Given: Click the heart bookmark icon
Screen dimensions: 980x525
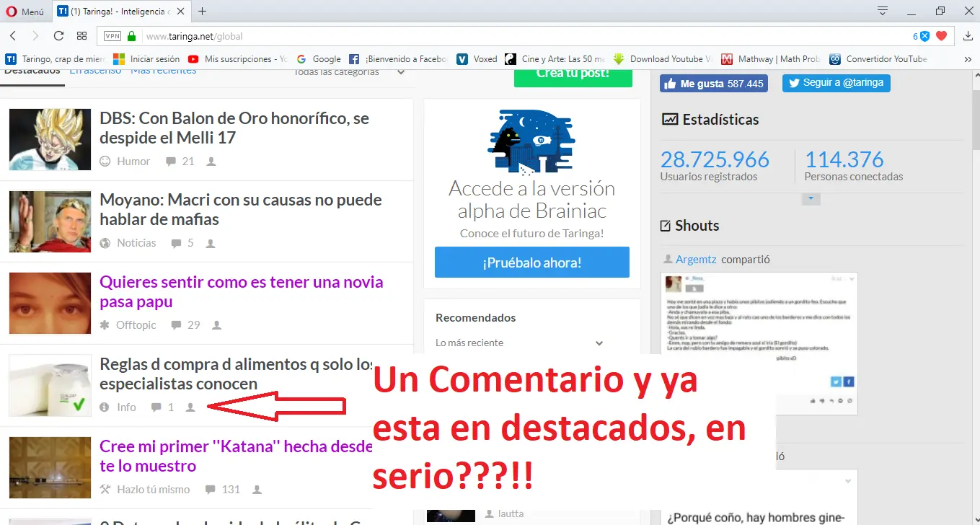Looking at the screenshot, I should (941, 36).
